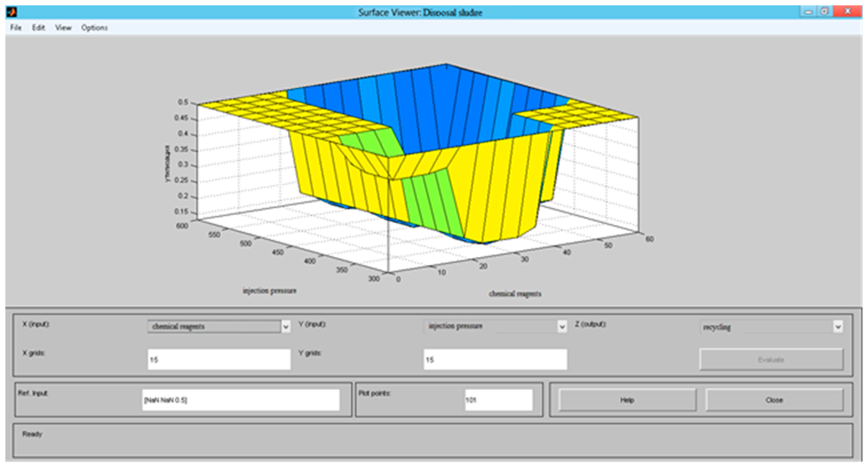
Task: Open the Options menu
Action: tap(94, 28)
